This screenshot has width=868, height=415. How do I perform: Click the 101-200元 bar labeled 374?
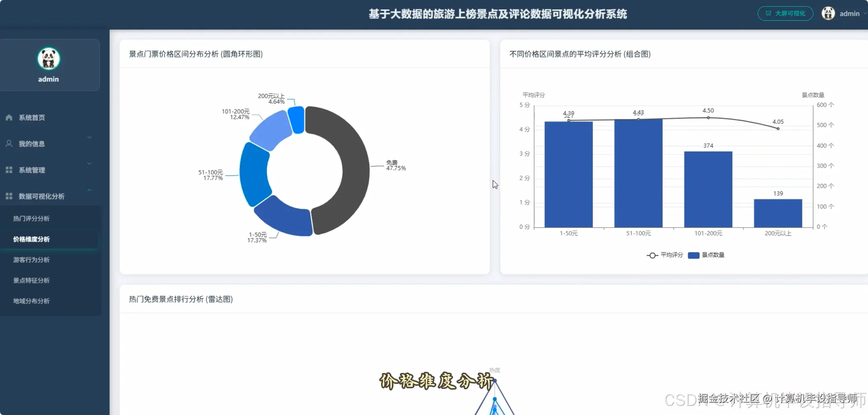(x=708, y=189)
